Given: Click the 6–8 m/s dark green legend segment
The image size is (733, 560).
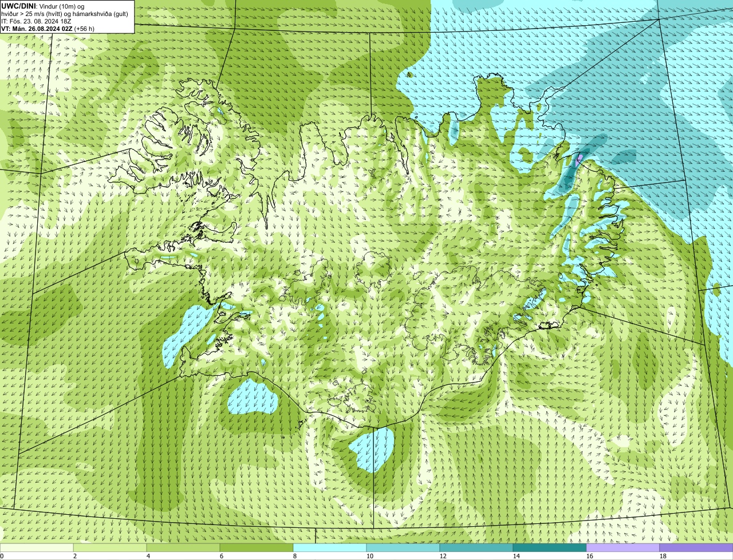Looking at the screenshot, I should pos(257,547).
